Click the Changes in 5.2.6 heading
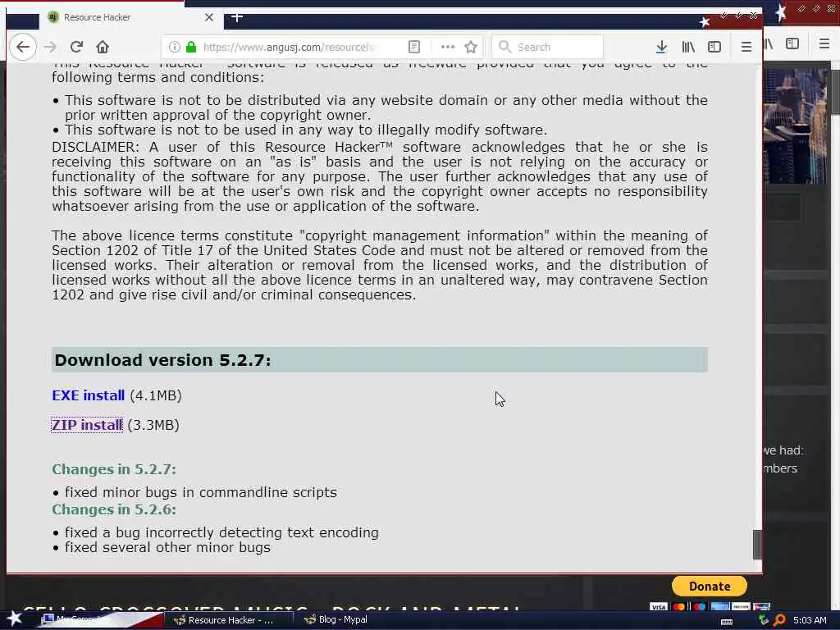Image resolution: width=840 pixels, height=630 pixels. pyautogui.click(x=114, y=509)
